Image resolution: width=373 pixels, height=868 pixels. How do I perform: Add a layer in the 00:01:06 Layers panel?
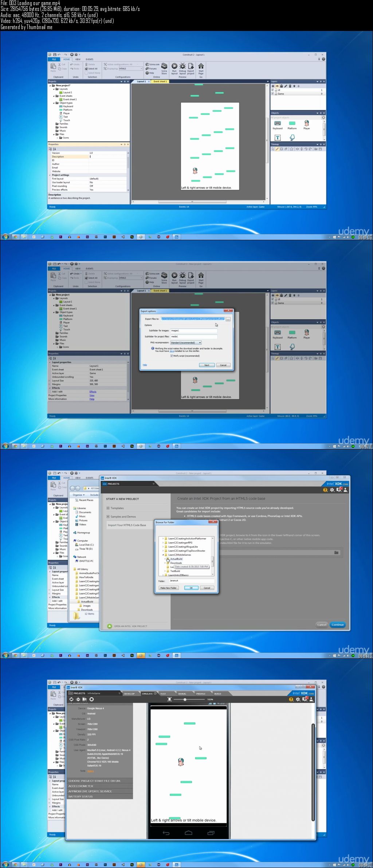pos(273,86)
